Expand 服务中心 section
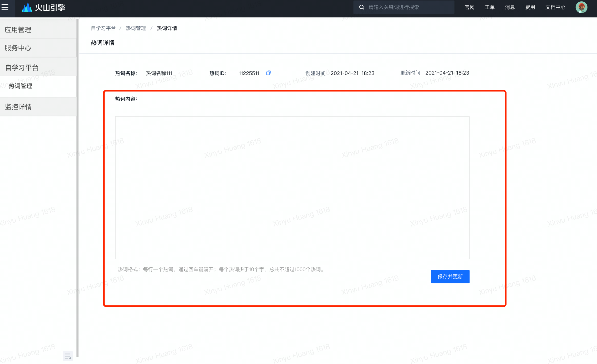 click(18, 48)
